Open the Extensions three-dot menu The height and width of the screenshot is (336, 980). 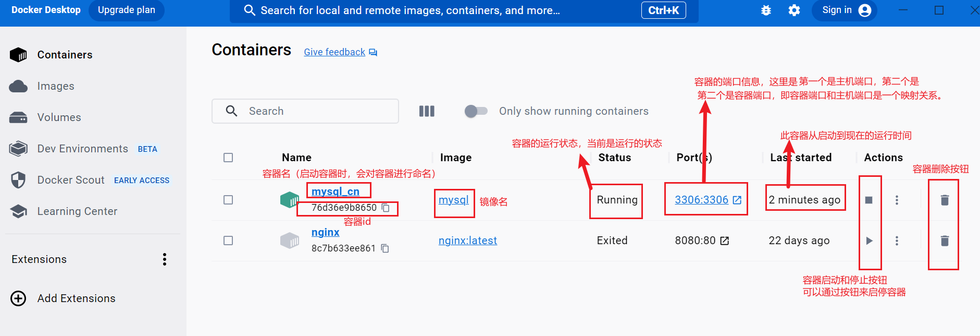point(165,259)
